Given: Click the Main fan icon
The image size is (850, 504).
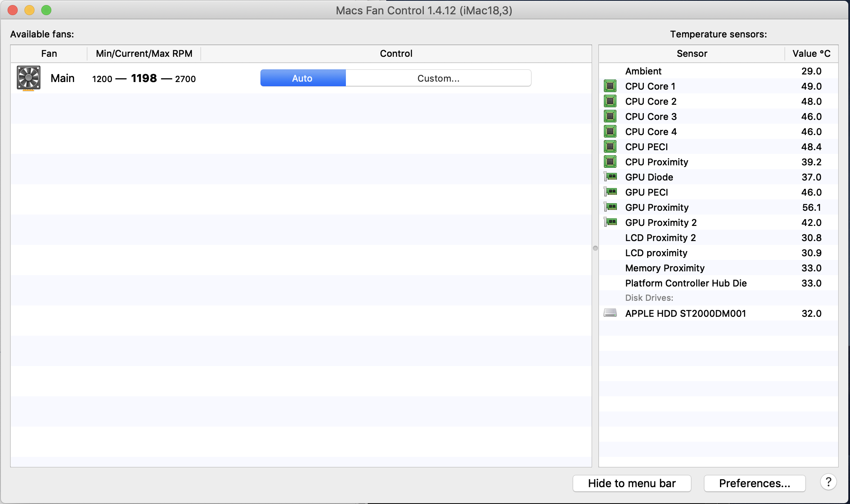Looking at the screenshot, I should (x=29, y=78).
